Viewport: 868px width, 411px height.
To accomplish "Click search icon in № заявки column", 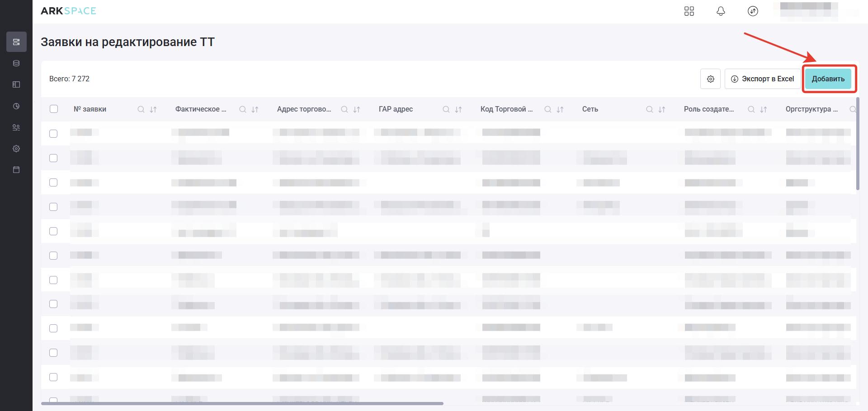I will click(141, 109).
